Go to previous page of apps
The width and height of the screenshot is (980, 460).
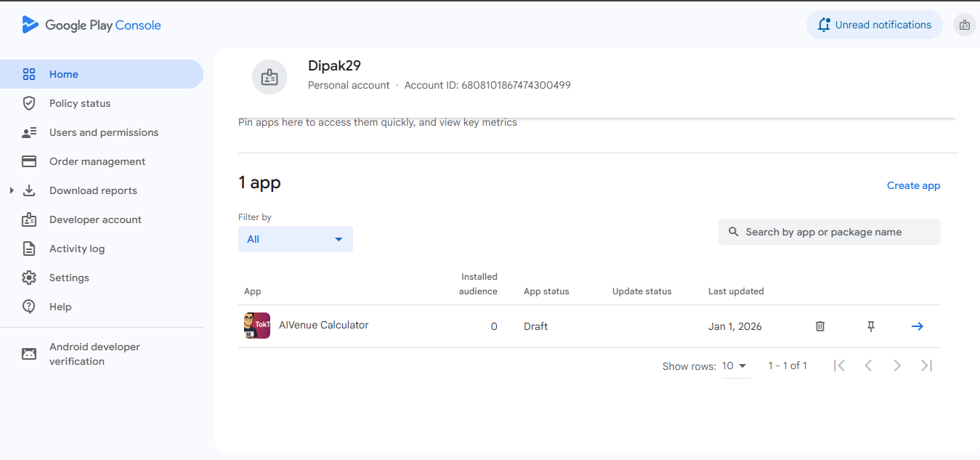[x=868, y=366]
